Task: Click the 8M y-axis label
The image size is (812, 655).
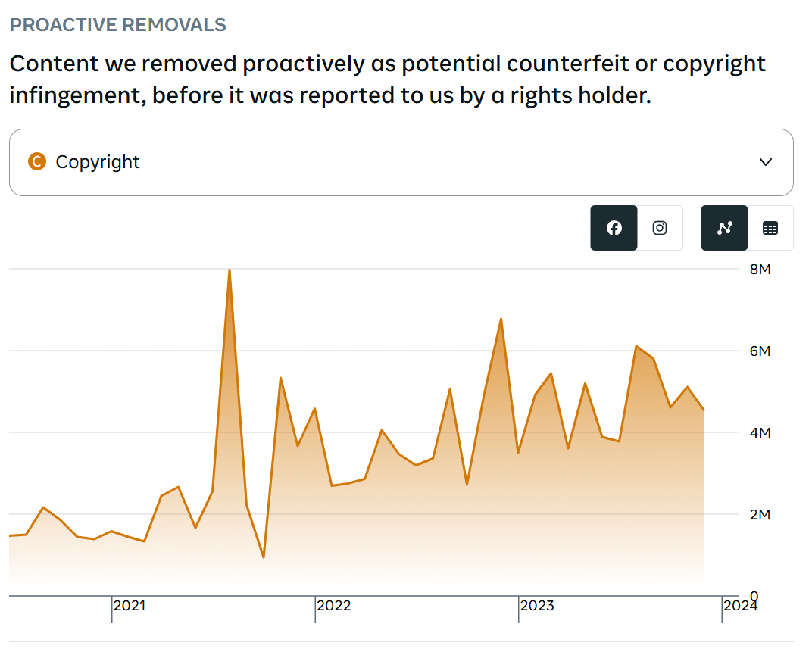Action: coord(760,270)
